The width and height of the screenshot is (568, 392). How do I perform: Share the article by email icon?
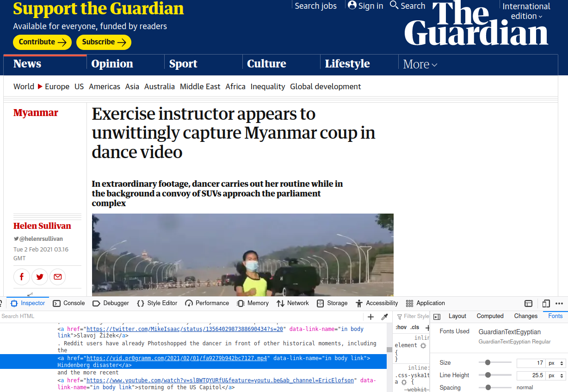(x=58, y=277)
